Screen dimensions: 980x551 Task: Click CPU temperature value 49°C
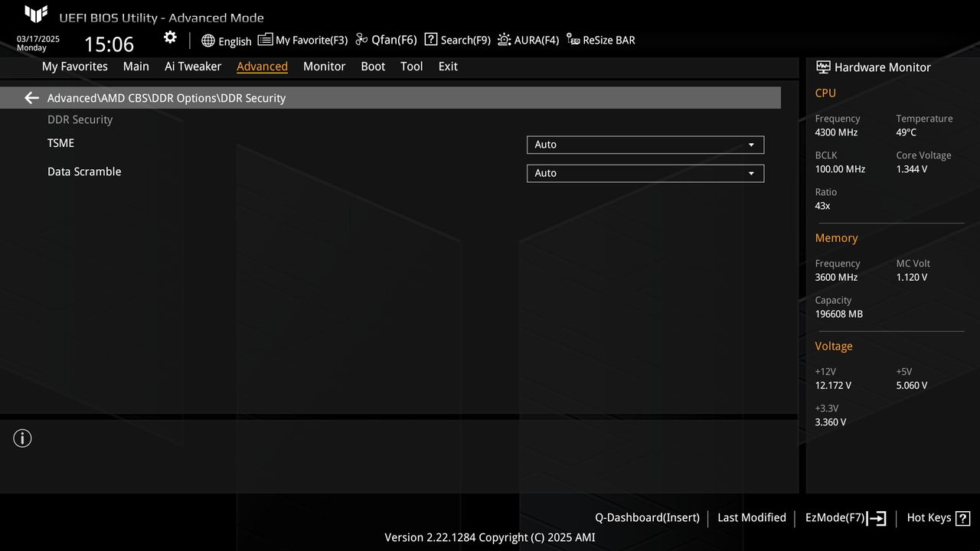point(906,132)
